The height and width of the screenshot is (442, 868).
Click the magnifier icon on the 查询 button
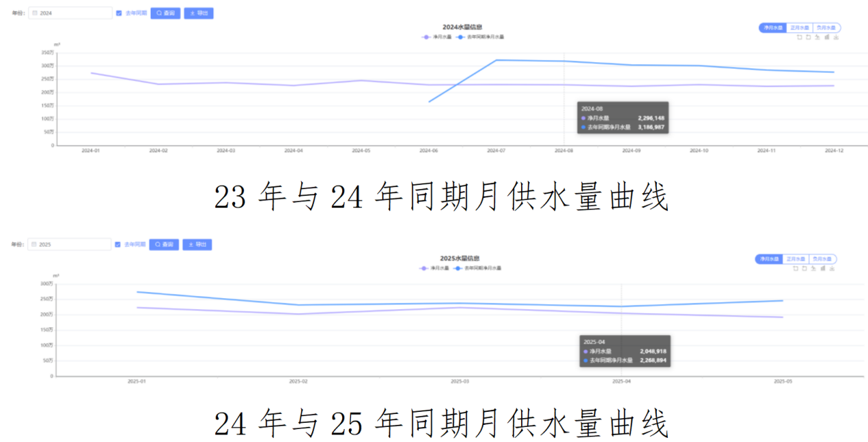pos(158,12)
